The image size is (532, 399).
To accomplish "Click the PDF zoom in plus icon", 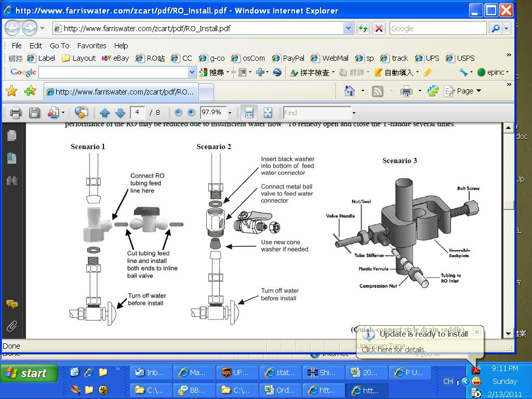I will click(x=191, y=112).
